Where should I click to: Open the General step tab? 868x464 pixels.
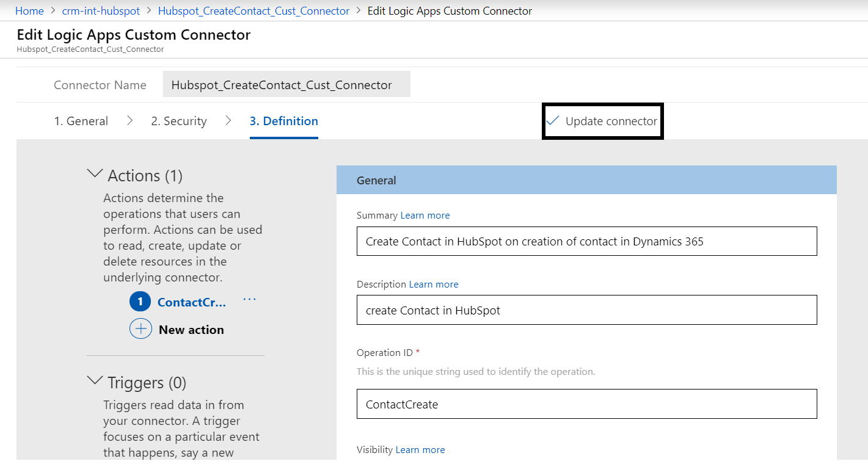(81, 120)
